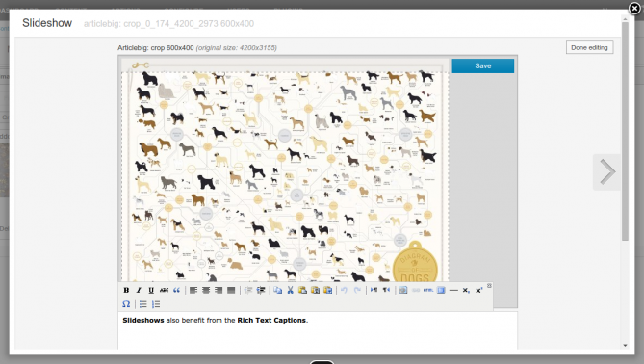The height and width of the screenshot is (364, 644).
Task: Toggle underline formatting in caption editor
Action: point(151,290)
